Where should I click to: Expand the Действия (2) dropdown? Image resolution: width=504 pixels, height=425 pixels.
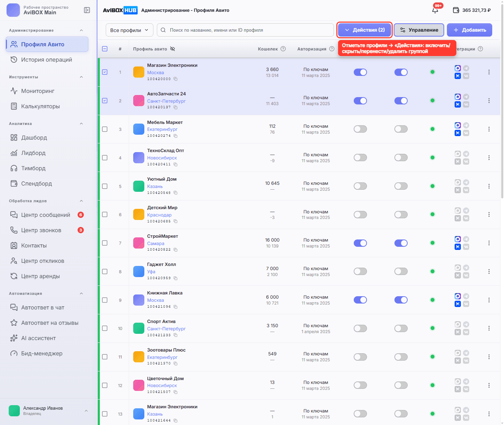point(365,30)
